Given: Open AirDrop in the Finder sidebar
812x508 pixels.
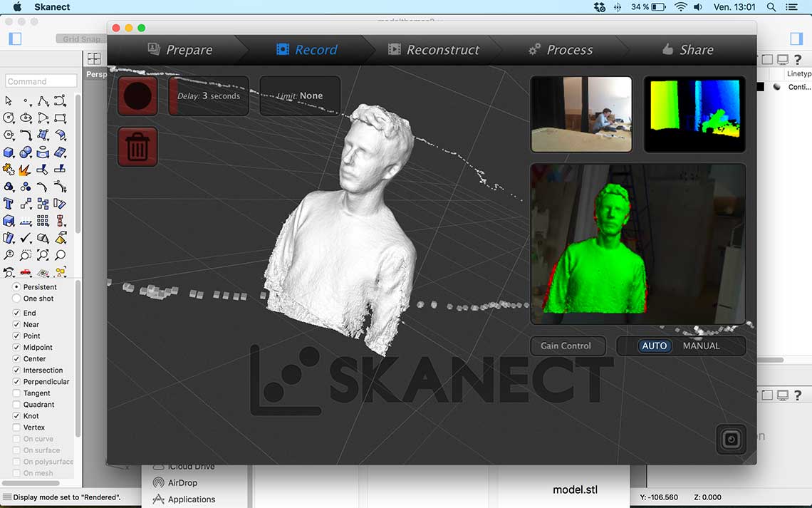Looking at the screenshot, I should (175, 482).
